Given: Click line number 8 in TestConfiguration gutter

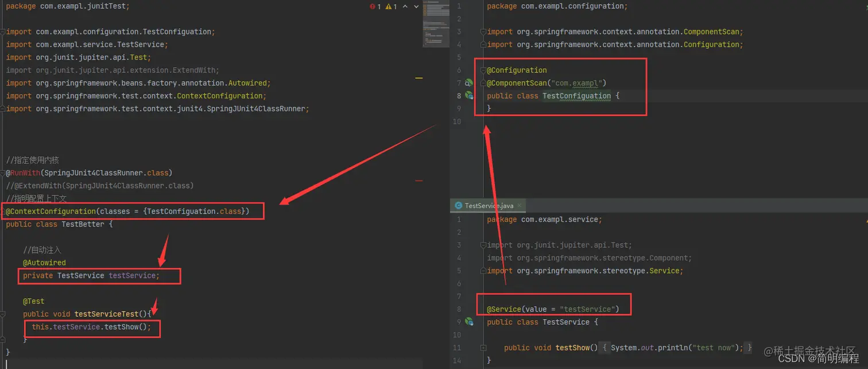Looking at the screenshot, I should click(x=459, y=96).
